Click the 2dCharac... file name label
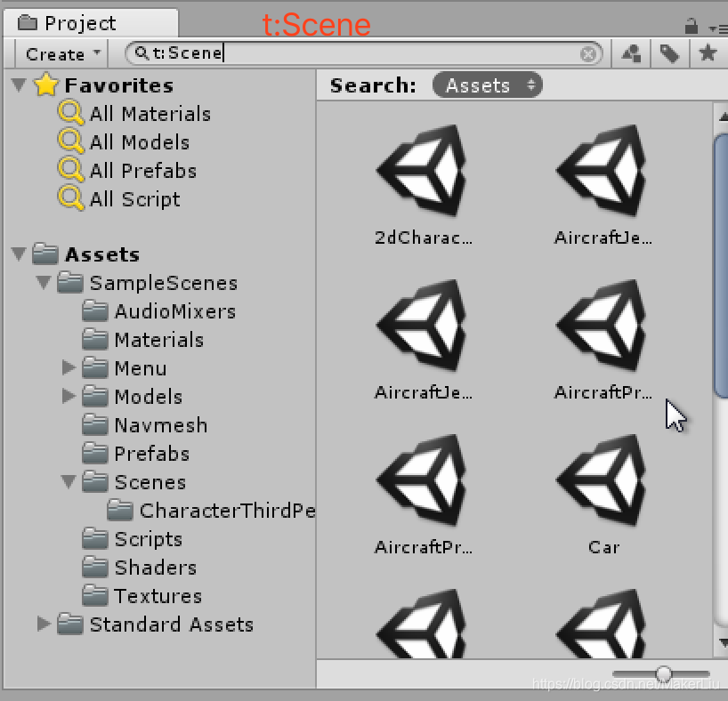Viewport: 728px width, 701px height. (424, 238)
